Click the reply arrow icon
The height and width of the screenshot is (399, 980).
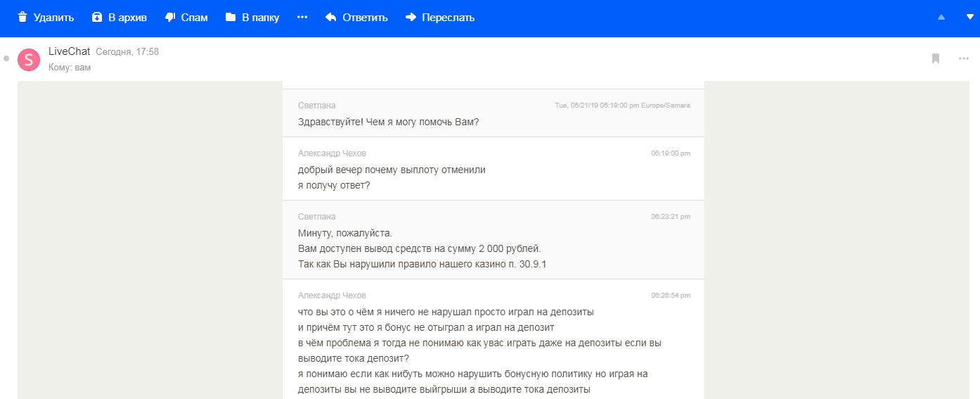click(x=331, y=18)
